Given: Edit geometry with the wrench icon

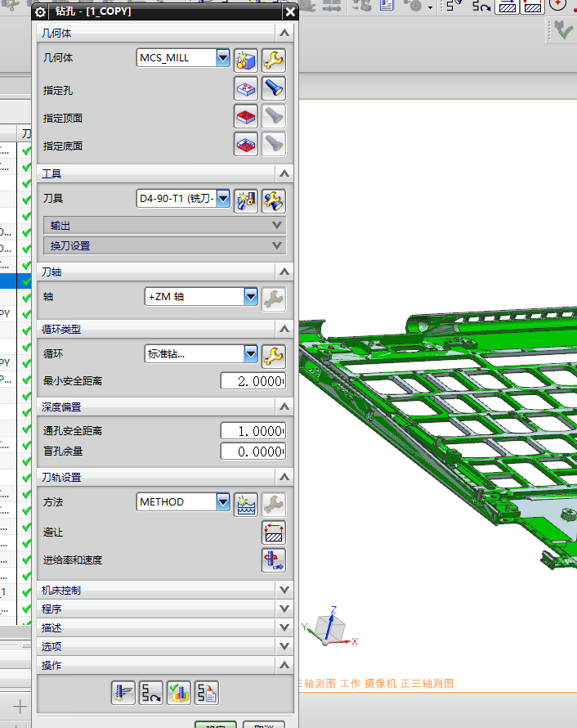Looking at the screenshot, I should (x=274, y=61).
